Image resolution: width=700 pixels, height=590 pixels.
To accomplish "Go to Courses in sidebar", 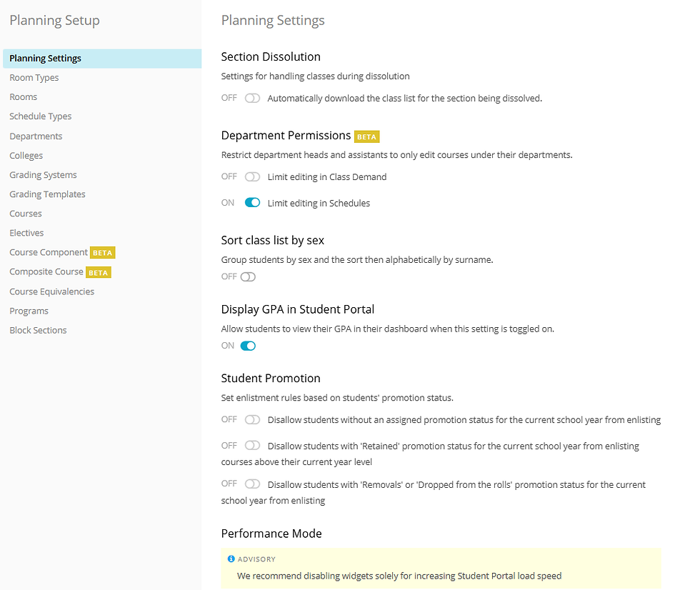I will click(26, 214).
